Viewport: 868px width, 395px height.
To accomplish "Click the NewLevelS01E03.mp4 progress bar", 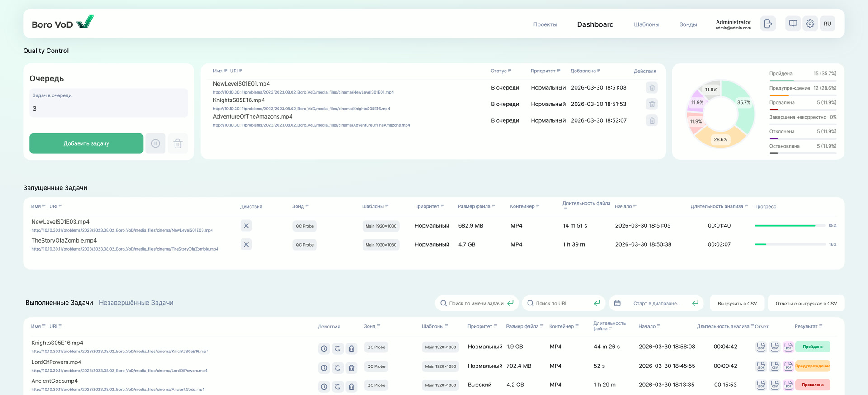I will click(790, 226).
